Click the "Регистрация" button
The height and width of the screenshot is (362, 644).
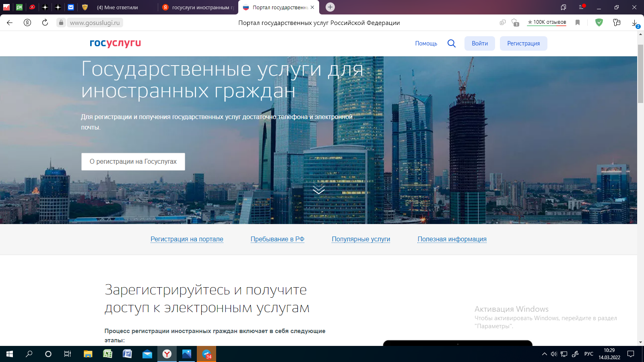[523, 43]
